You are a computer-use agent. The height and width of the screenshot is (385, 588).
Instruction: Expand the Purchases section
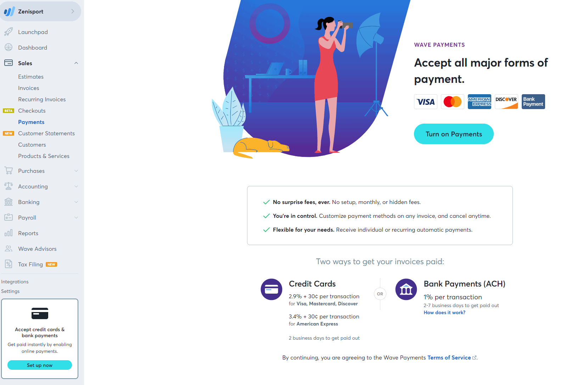coord(76,170)
